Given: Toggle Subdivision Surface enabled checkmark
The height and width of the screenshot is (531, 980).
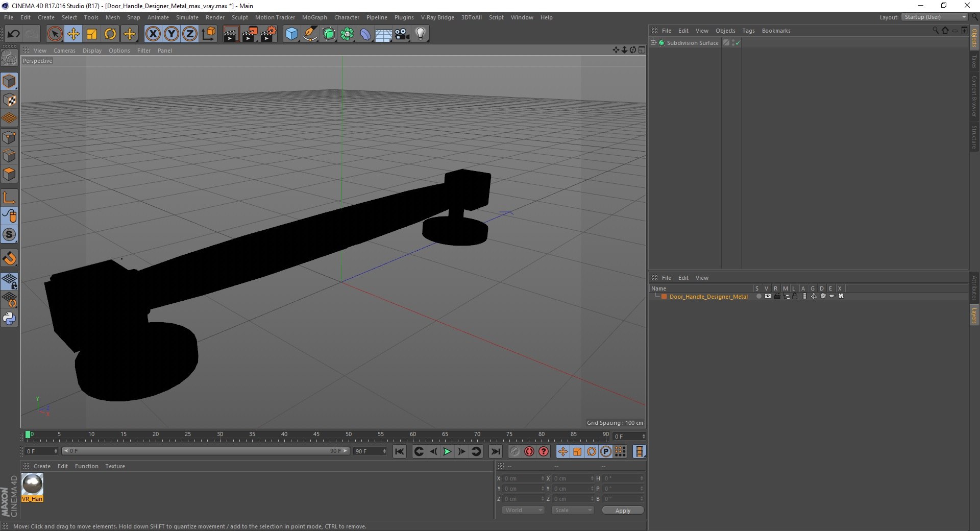Looking at the screenshot, I should [738, 43].
